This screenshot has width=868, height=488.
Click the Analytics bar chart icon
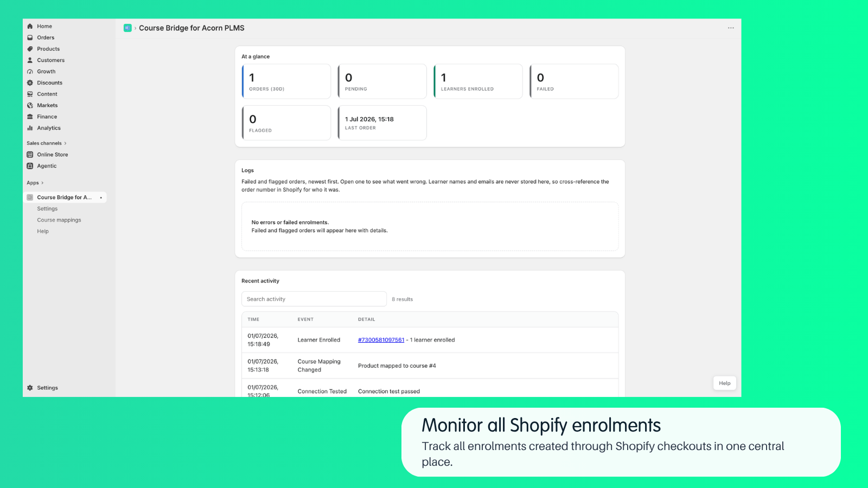pos(30,128)
